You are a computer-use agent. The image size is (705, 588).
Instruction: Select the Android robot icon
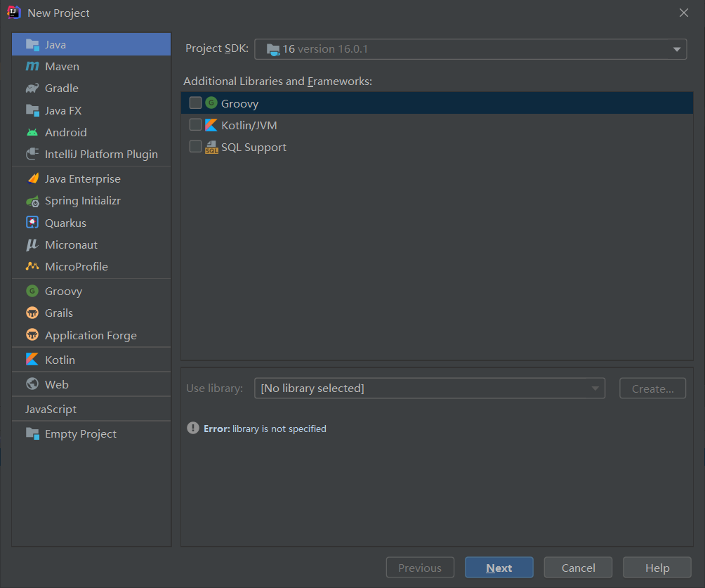32,132
